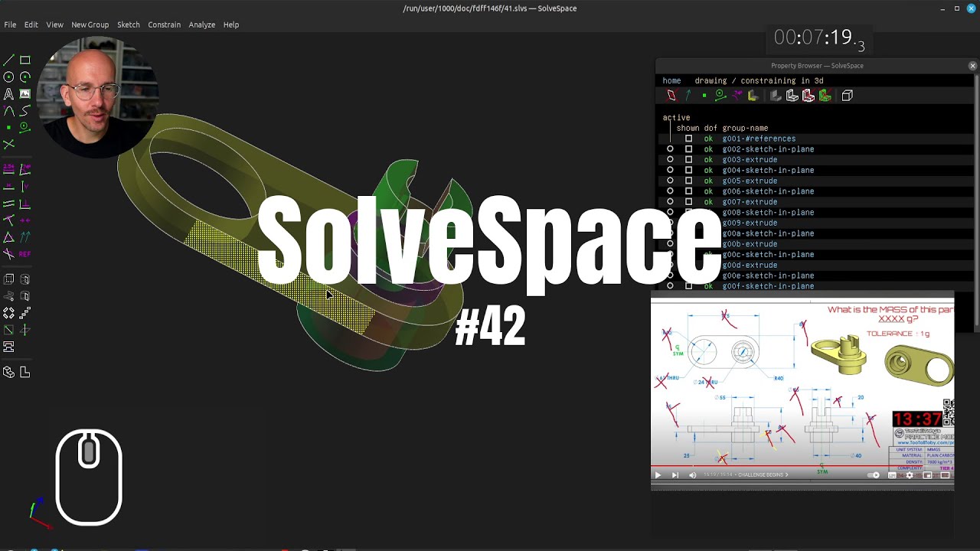Select the circle sketch tool
Screen dimensions: 980x551
(x=8, y=77)
